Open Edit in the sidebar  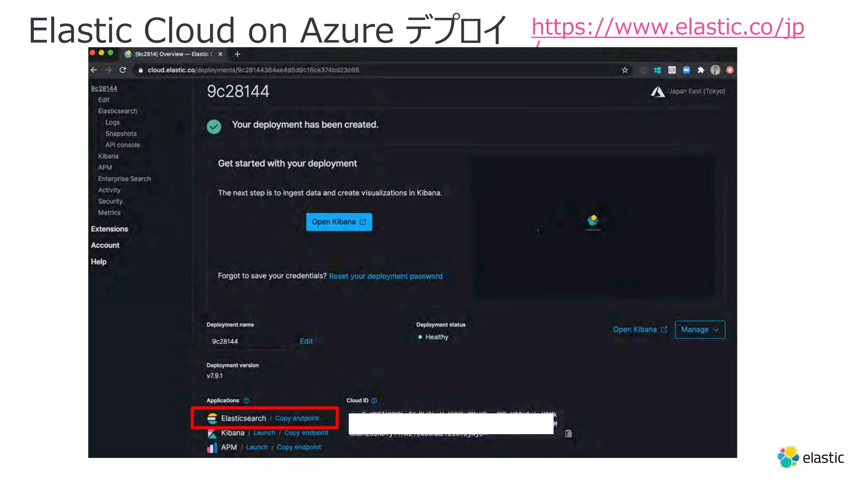[x=104, y=100]
